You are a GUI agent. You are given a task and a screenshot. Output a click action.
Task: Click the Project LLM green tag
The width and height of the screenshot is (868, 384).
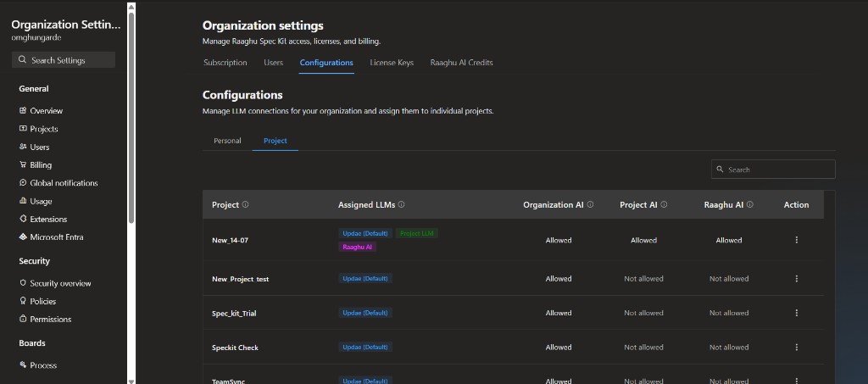417,233
